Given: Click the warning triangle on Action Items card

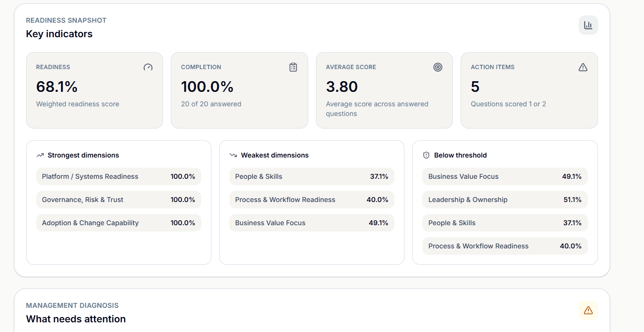Looking at the screenshot, I should click(x=583, y=67).
